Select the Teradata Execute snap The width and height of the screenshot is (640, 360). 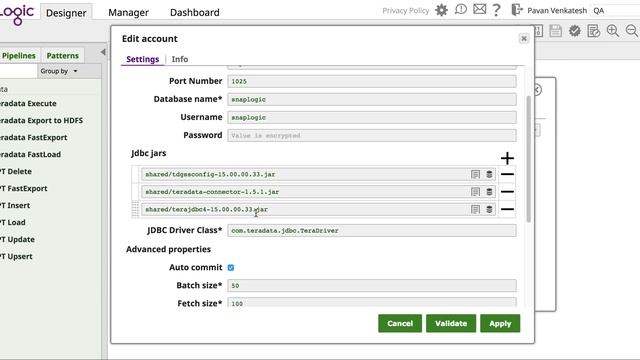click(28, 104)
